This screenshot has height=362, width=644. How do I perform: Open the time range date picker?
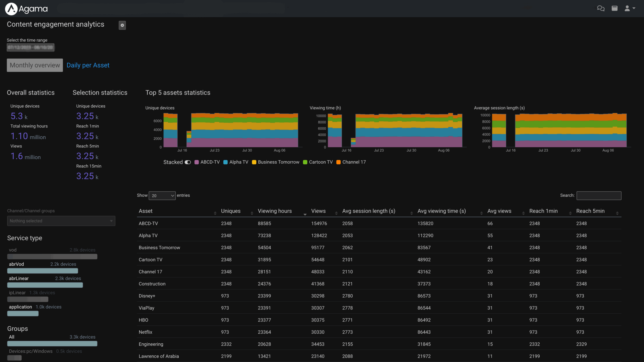click(x=30, y=47)
